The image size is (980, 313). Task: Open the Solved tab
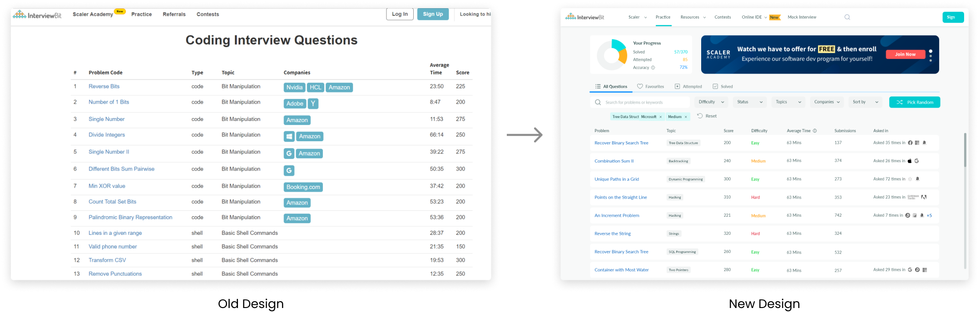click(723, 86)
